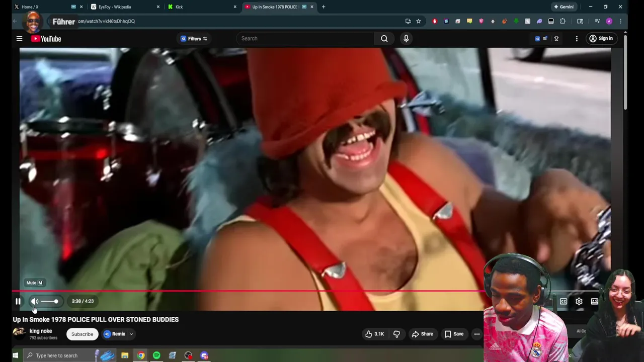Like the video (3.1K)
The image size is (644, 362).
[x=374, y=334]
